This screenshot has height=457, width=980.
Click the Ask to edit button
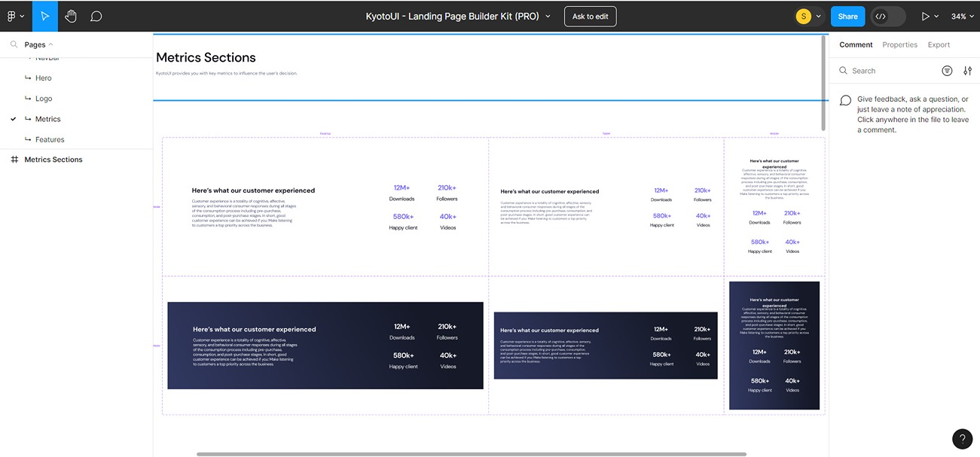(x=590, y=15)
